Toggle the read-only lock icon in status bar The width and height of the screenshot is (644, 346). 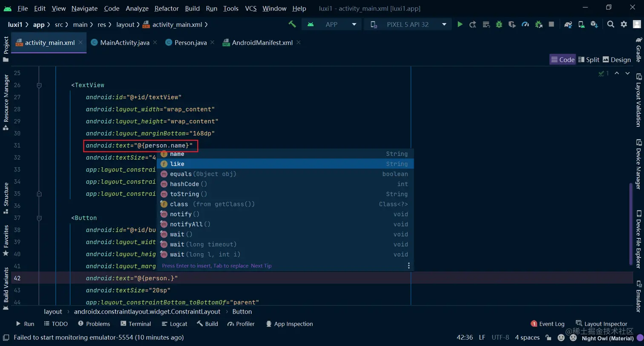click(549, 337)
